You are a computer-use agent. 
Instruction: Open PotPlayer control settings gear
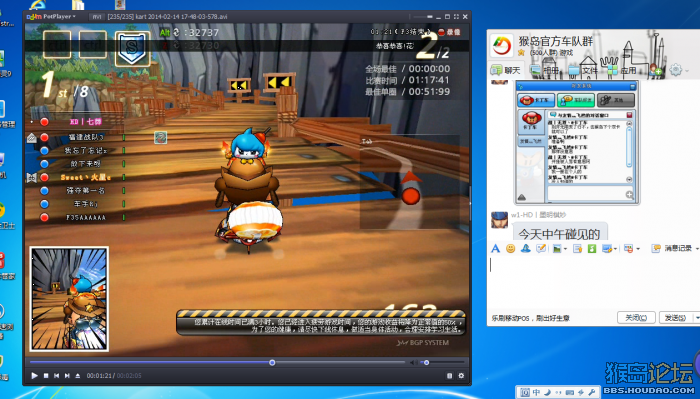(461, 376)
